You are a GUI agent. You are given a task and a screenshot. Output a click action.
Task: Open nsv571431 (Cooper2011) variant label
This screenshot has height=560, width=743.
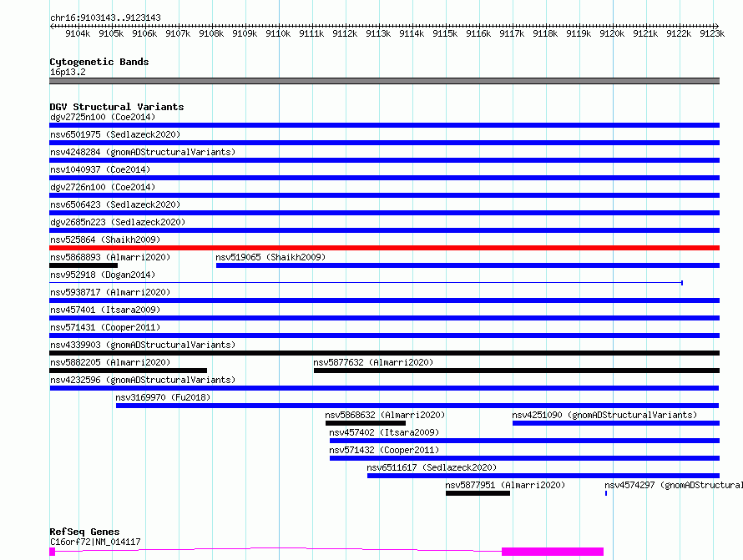point(105,327)
